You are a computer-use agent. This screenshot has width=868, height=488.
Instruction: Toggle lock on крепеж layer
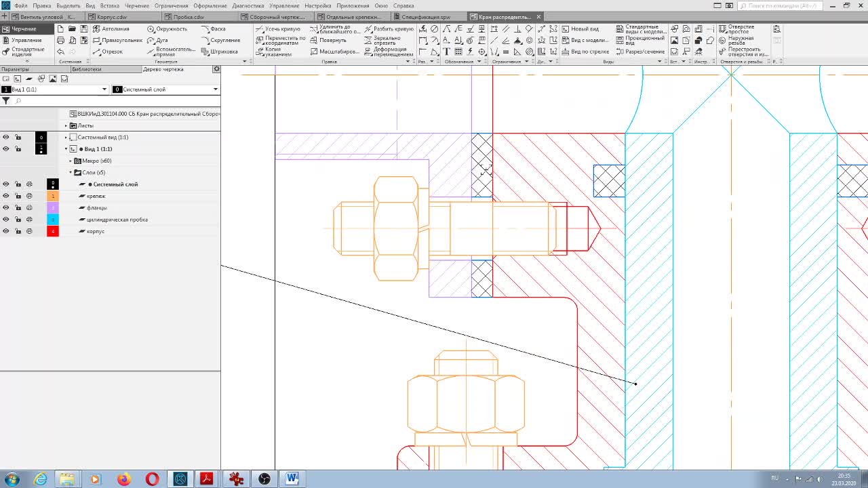(18, 196)
